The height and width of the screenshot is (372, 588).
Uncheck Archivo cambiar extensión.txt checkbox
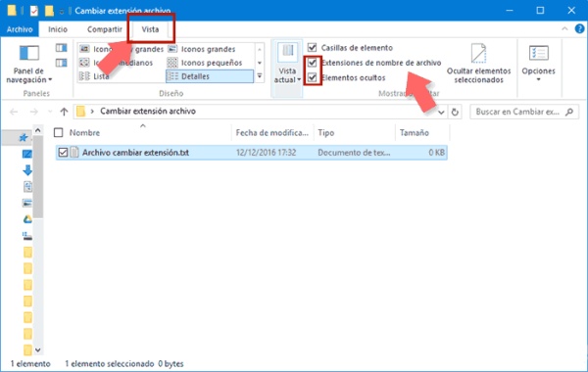(x=63, y=153)
